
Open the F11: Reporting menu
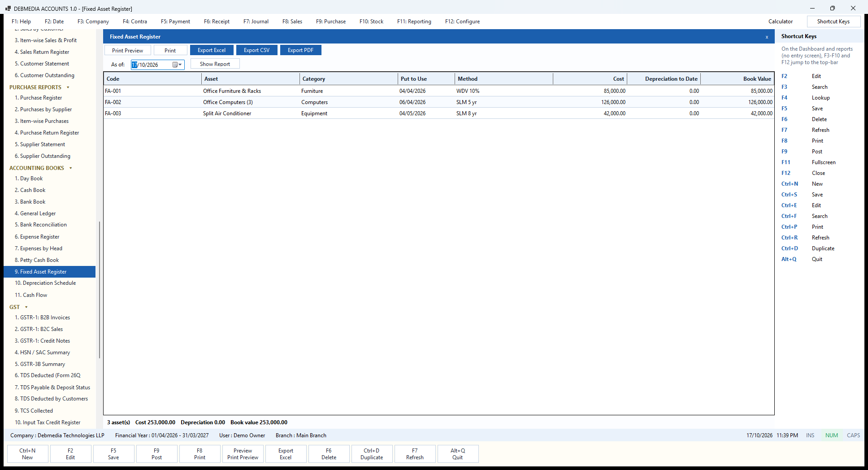tap(414, 22)
